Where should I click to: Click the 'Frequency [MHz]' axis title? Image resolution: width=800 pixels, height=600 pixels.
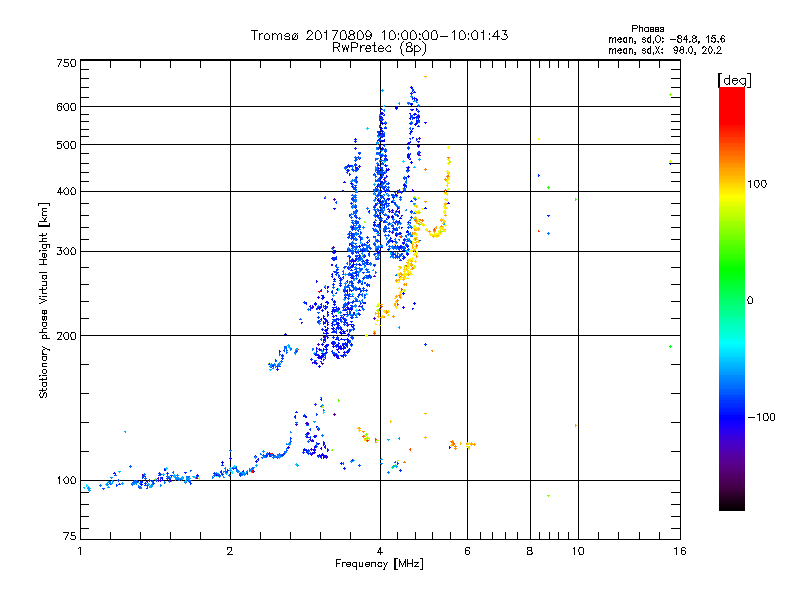click(379, 564)
